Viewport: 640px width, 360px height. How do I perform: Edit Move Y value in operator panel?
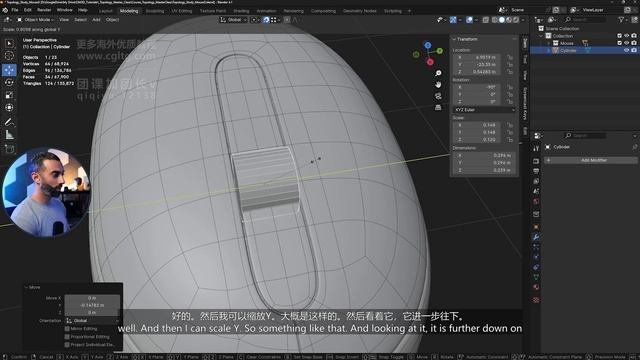(92, 305)
